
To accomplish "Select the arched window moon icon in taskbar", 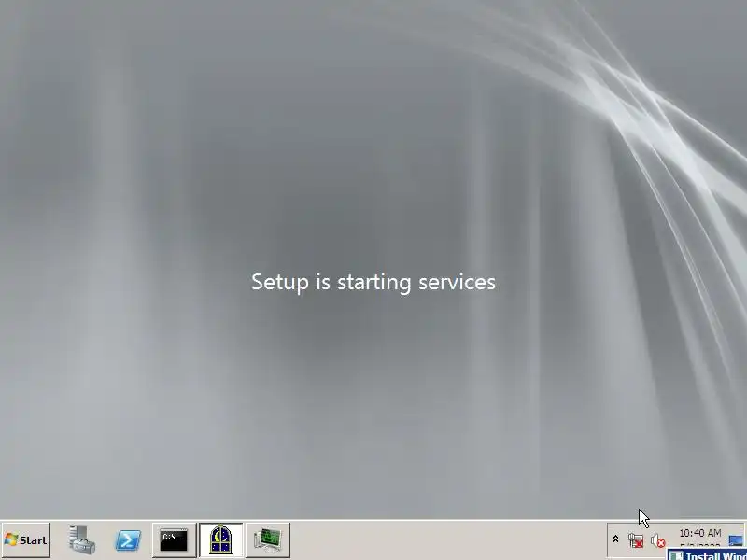I will 220,540.
